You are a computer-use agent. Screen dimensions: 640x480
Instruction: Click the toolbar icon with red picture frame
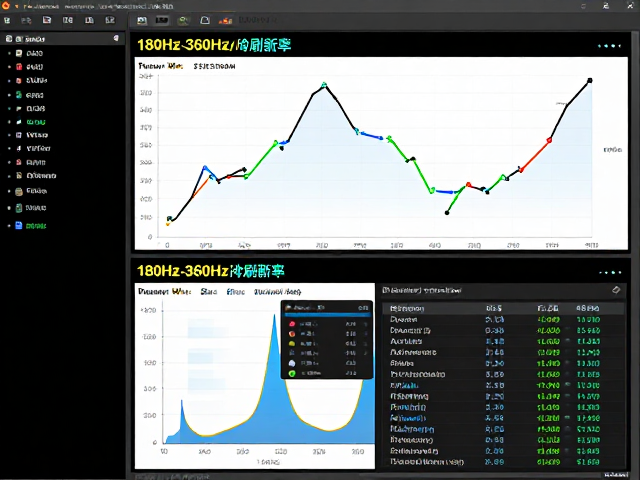pyautogui.click(x=47, y=20)
